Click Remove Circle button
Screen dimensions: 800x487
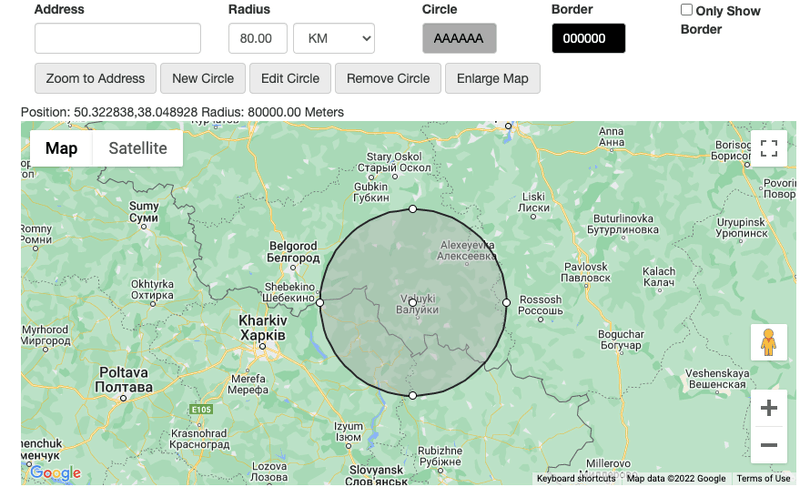388,79
